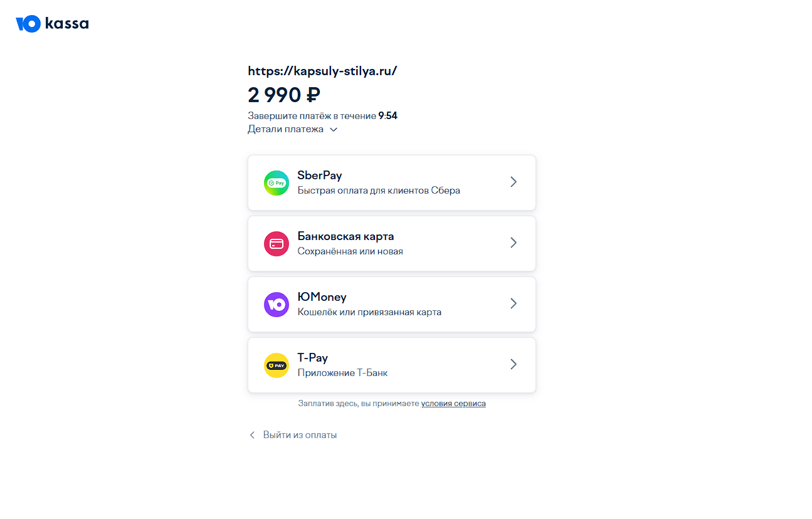Image resolution: width=812 pixels, height=519 pixels.
Task: Click the yellow T-Pay icon
Action: [x=276, y=365]
